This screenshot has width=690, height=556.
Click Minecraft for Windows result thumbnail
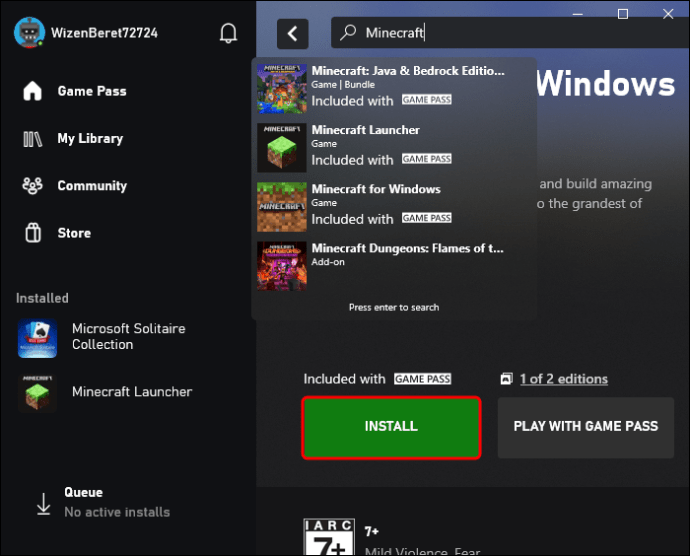(282, 207)
